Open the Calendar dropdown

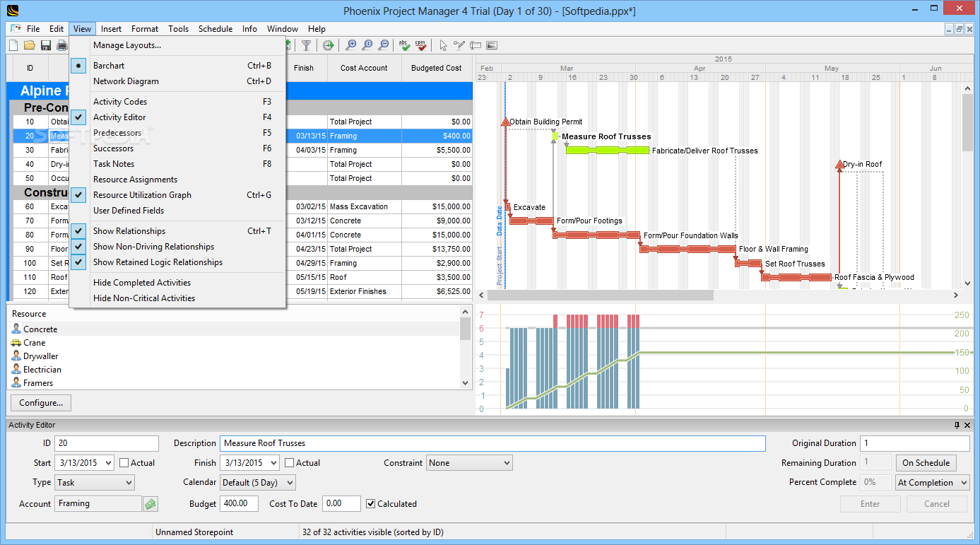point(258,483)
